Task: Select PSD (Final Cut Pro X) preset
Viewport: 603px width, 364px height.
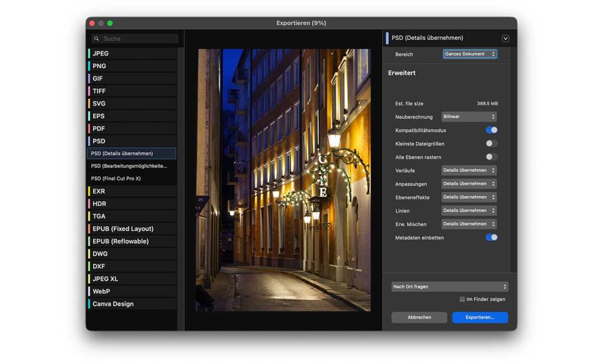Action: [x=132, y=179]
